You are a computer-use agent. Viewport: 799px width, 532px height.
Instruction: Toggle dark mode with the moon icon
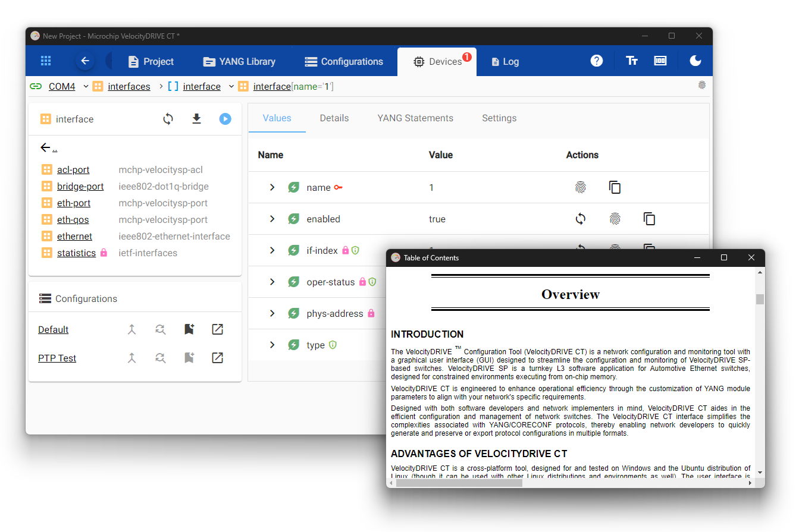[695, 61]
